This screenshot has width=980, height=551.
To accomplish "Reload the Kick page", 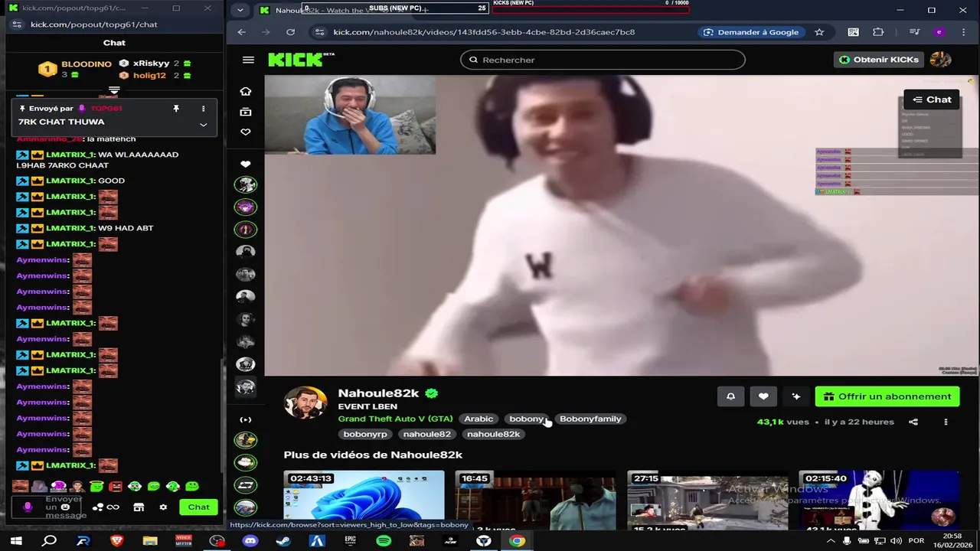I will (290, 32).
